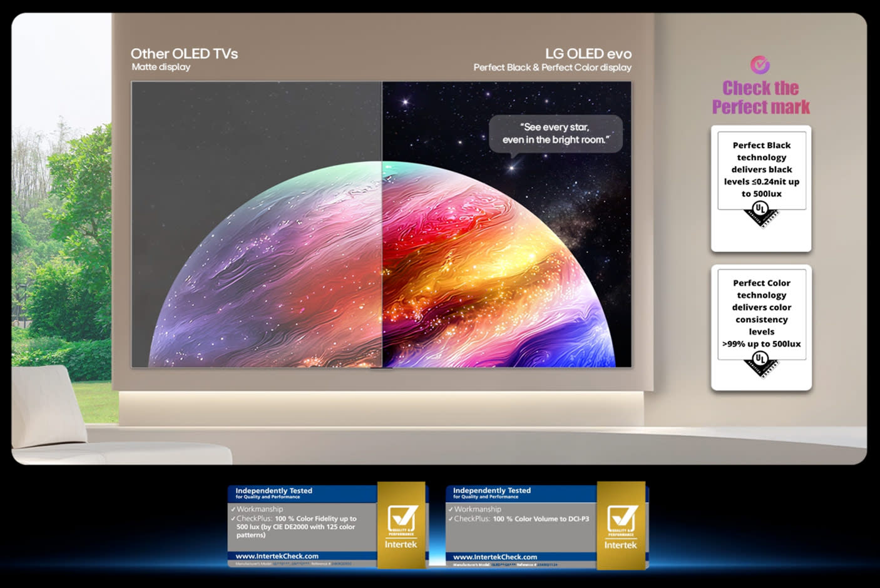Click 'Independently Tested' on the Color Fidelity badge

click(274, 490)
